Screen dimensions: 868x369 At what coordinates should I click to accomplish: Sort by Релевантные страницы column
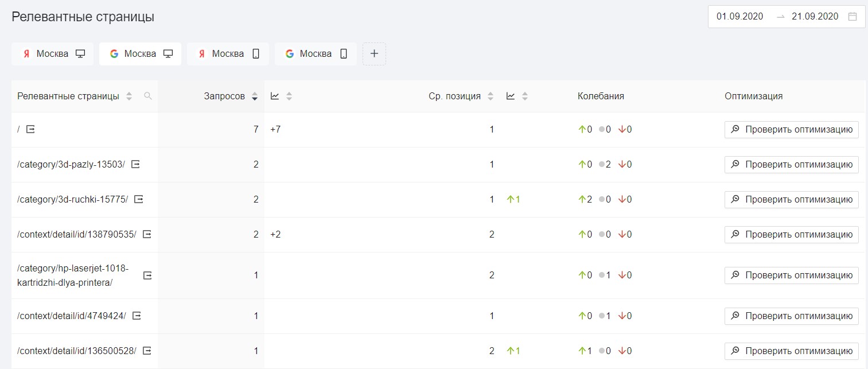pyautogui.click(x=129, y=96)
